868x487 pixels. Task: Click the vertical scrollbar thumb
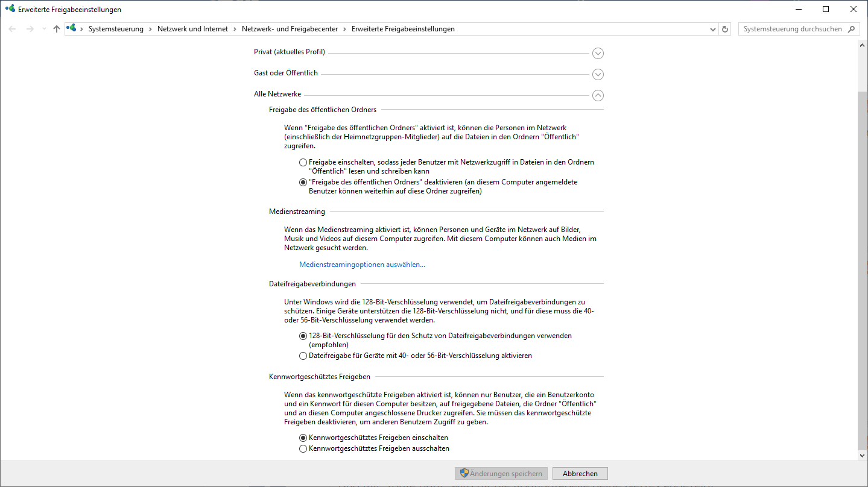[x=863, y=270]
